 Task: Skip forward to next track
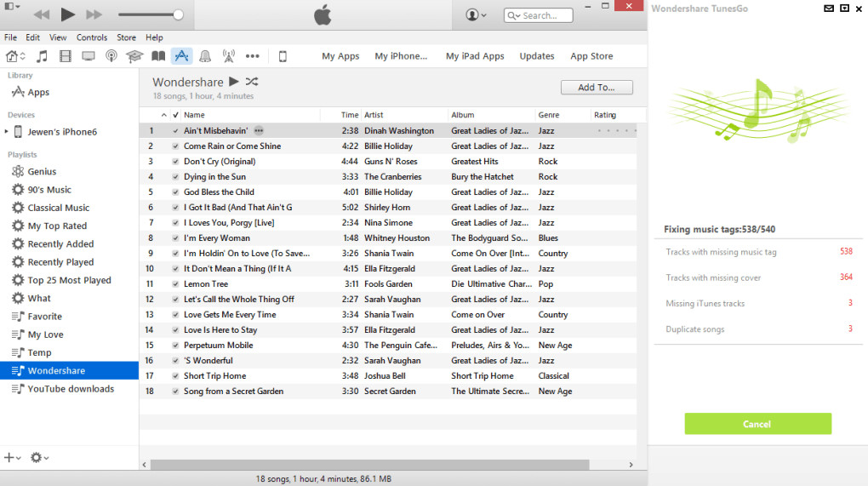pos(94,14)
